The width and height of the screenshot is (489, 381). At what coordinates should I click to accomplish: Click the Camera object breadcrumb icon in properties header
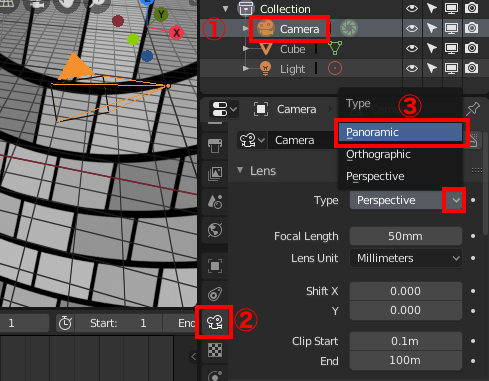click(x=261, y=109)
